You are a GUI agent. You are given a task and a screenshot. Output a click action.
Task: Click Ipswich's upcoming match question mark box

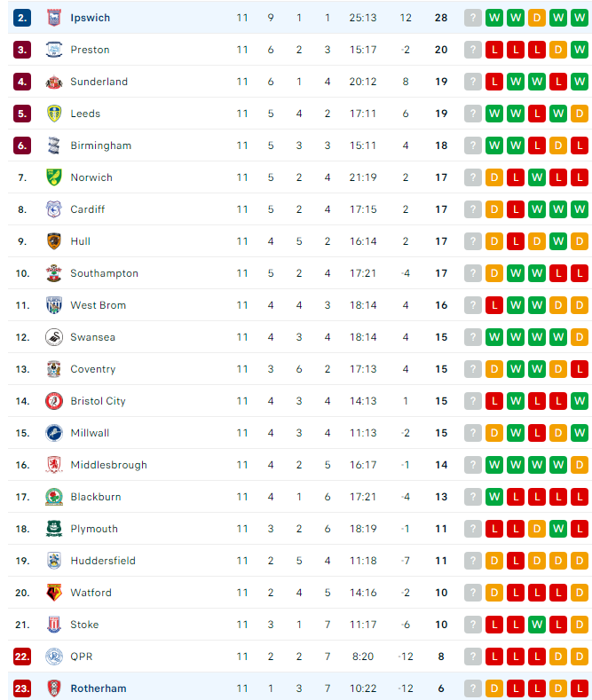point(473,18)
